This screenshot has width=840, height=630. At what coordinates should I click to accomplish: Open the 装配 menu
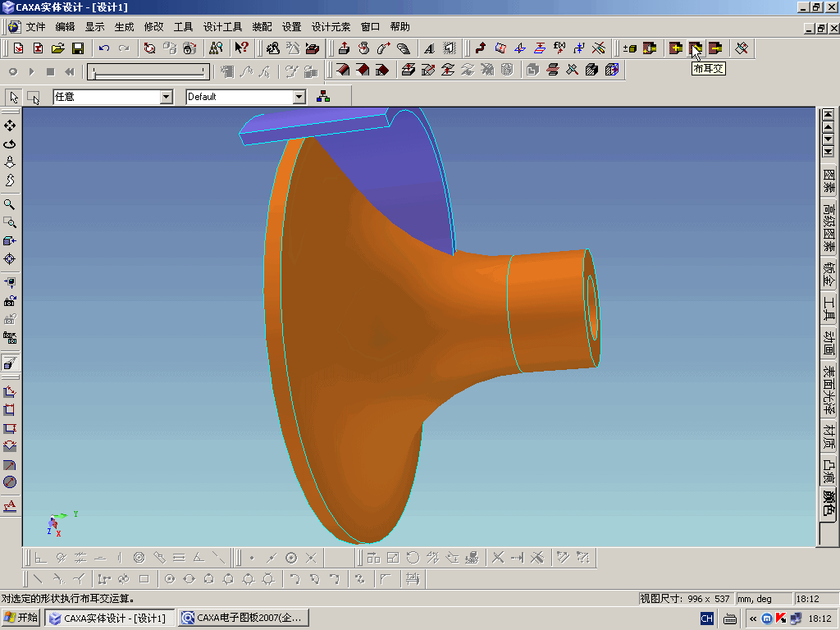point(262,27)
